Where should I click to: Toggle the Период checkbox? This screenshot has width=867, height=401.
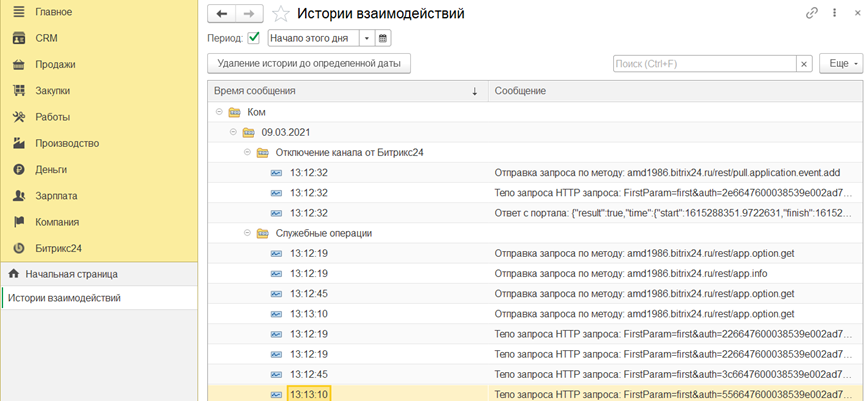click(254, 38)
